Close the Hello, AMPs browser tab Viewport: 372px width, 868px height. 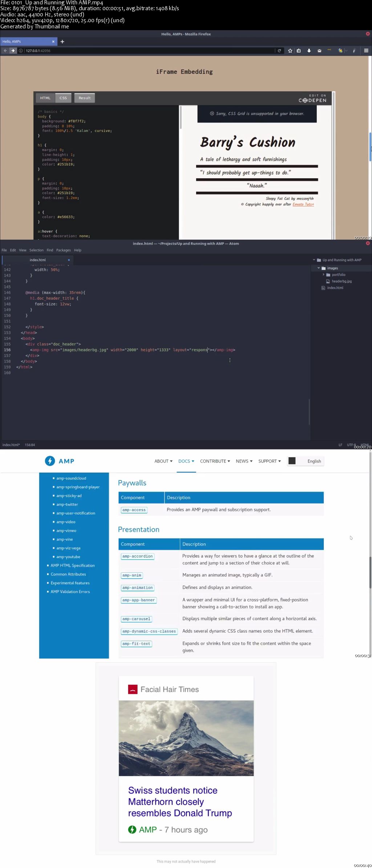tap(53, 41)
